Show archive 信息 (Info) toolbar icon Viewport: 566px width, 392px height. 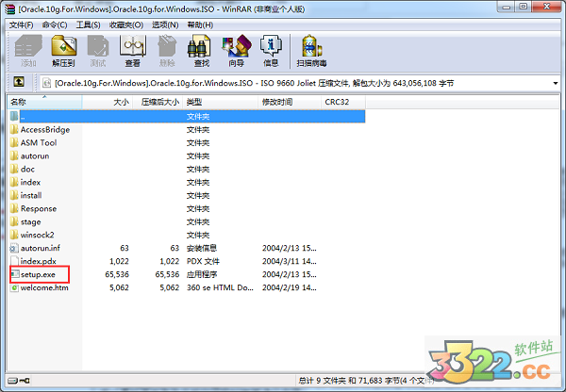271,46
